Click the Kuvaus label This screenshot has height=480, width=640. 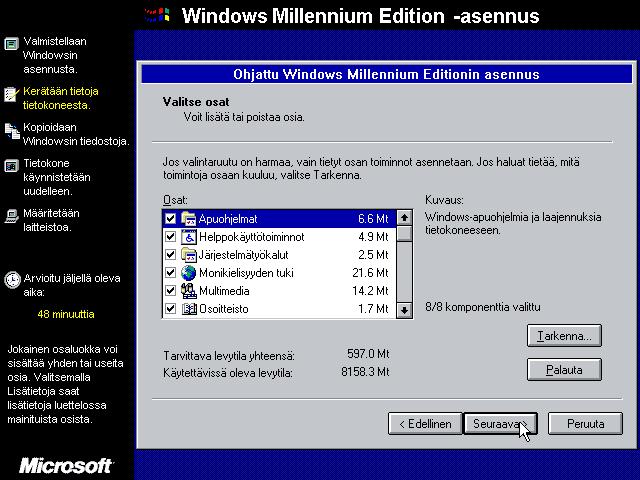tap(444, 200)
